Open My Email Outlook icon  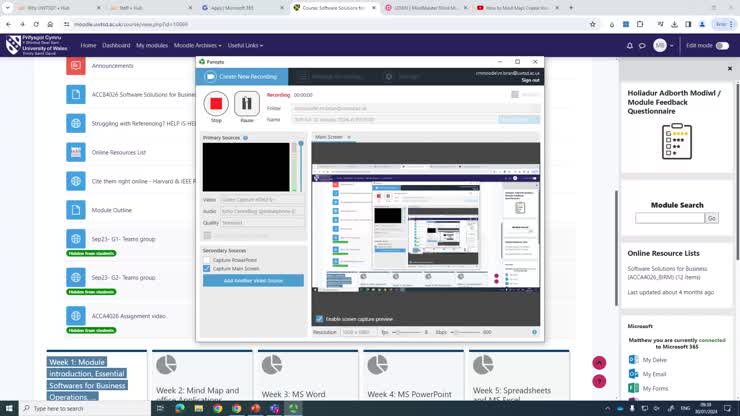[x=634, y=374]
